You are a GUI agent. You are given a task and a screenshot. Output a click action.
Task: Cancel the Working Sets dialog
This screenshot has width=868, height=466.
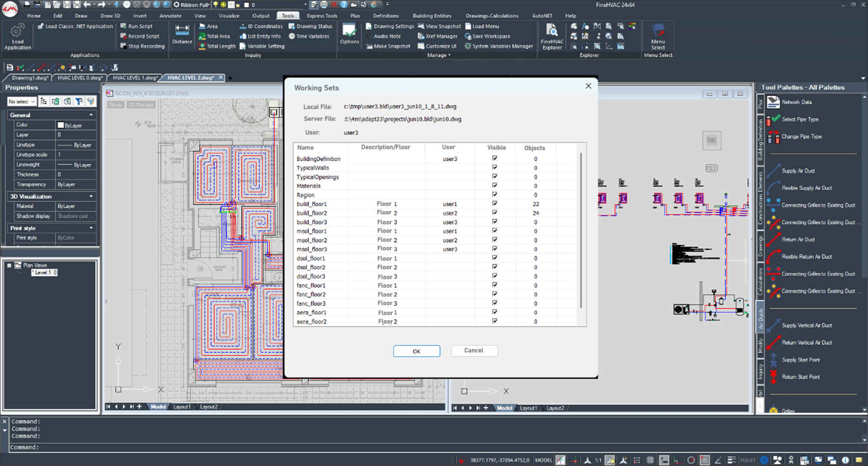tap(473, 351)
